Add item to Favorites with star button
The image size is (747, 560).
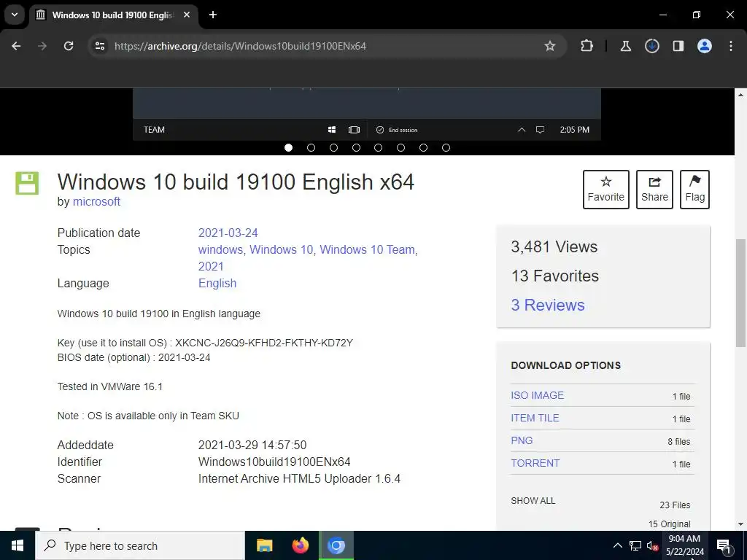point(606,190)
